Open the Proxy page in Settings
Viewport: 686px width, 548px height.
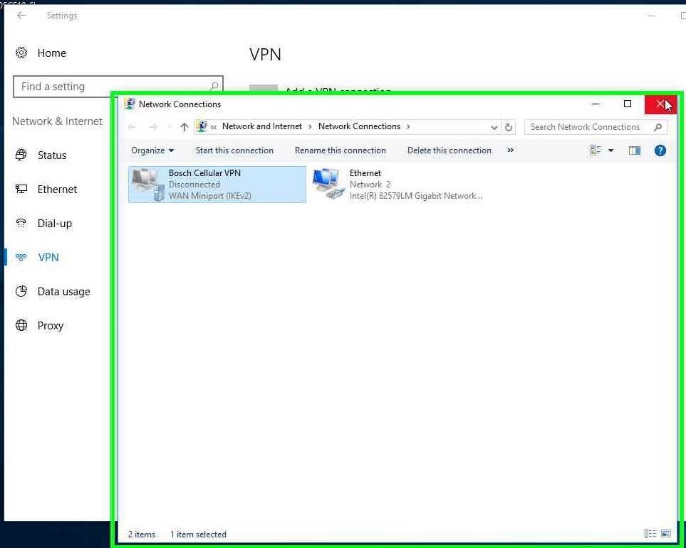50,326
